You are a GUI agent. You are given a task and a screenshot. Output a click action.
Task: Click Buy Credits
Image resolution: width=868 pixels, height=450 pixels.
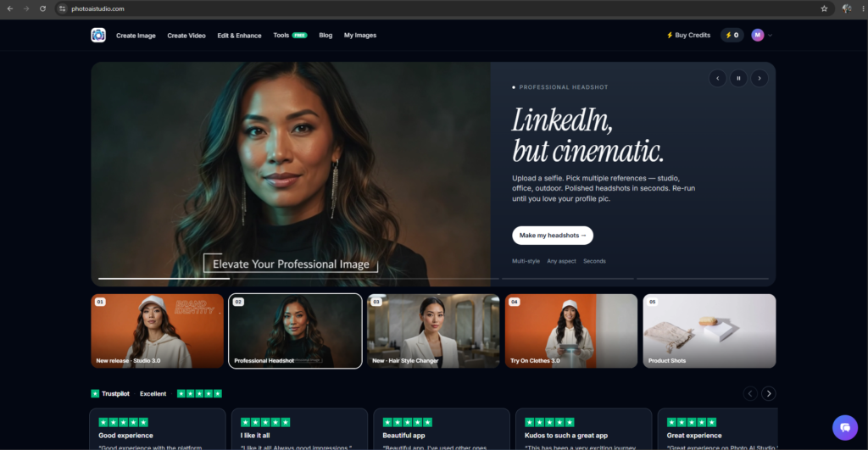pyautogui.click(x=688, y=35)
